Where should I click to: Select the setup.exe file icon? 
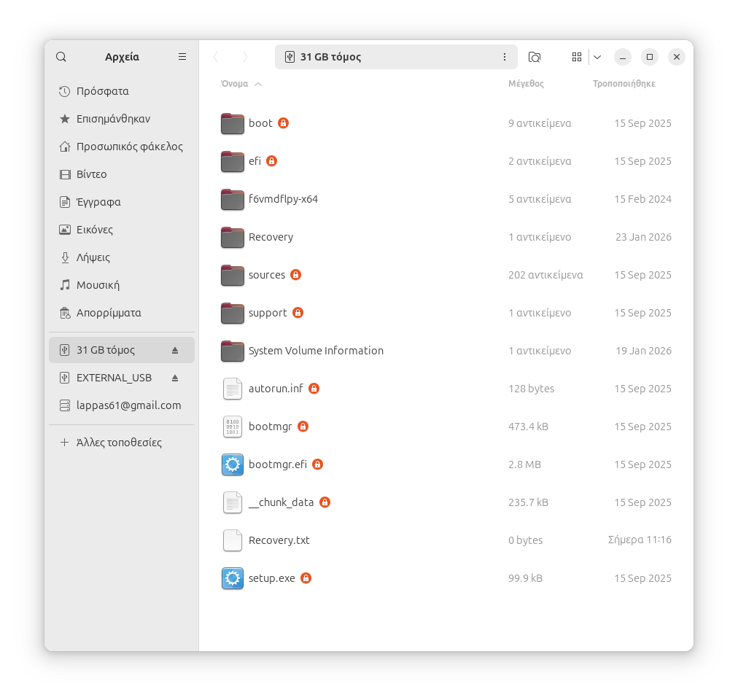pyautogui.click(x=233, y=578)
